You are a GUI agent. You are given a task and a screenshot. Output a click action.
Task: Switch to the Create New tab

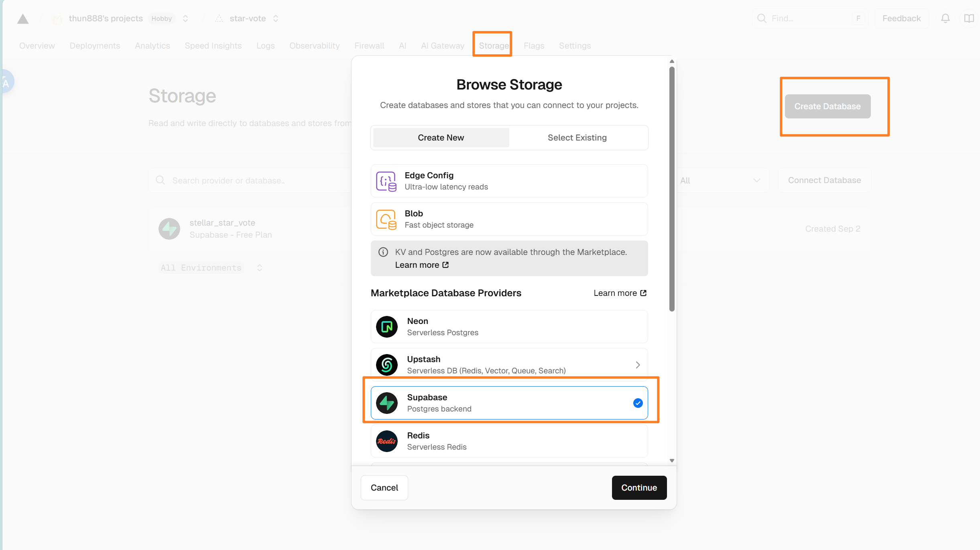pos(441,138)
